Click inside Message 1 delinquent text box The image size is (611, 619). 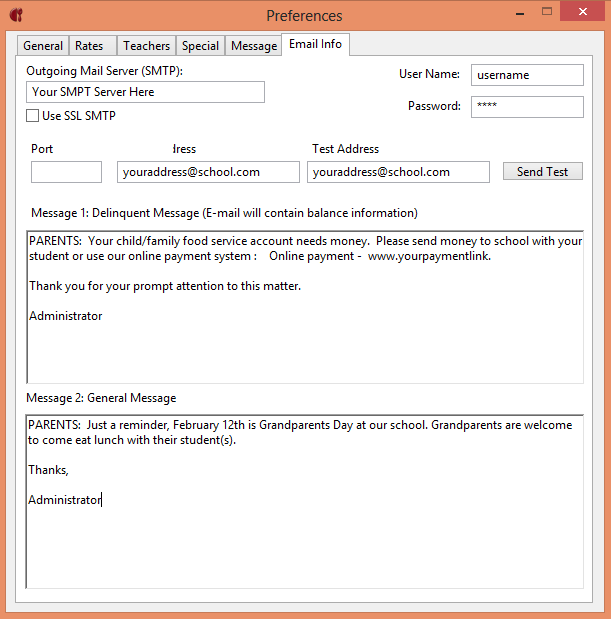[305, 307]
